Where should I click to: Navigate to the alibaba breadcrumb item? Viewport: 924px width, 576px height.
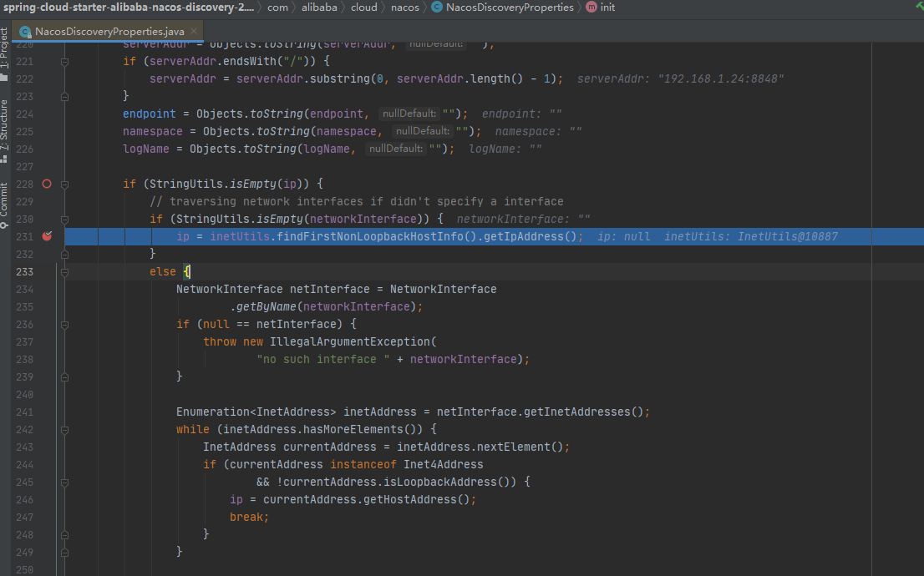point(321,8)
